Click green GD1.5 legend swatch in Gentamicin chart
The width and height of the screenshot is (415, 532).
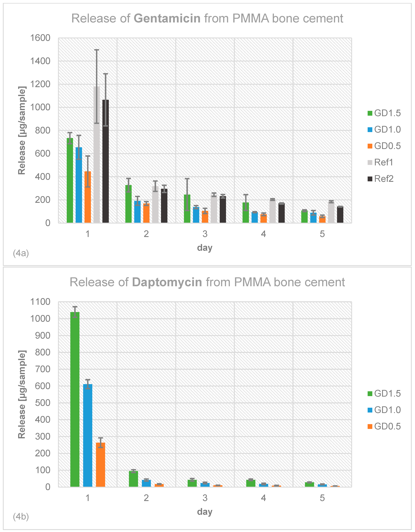[370, 113]
